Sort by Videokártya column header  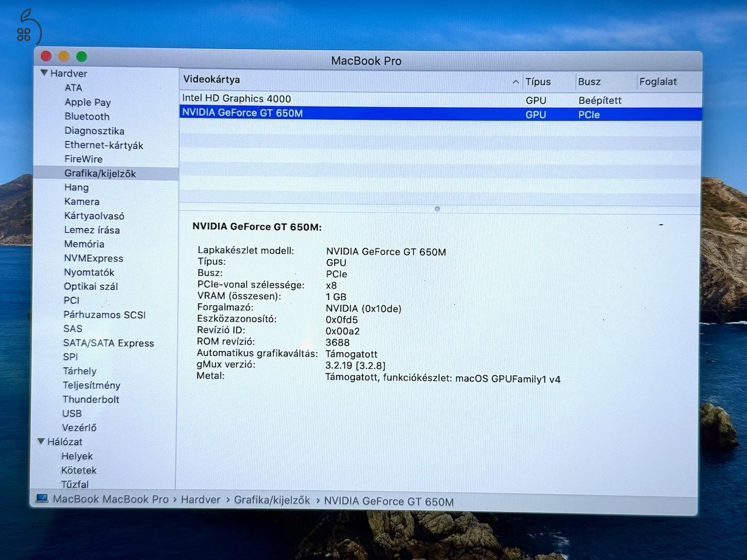click(x=211, y=80)
